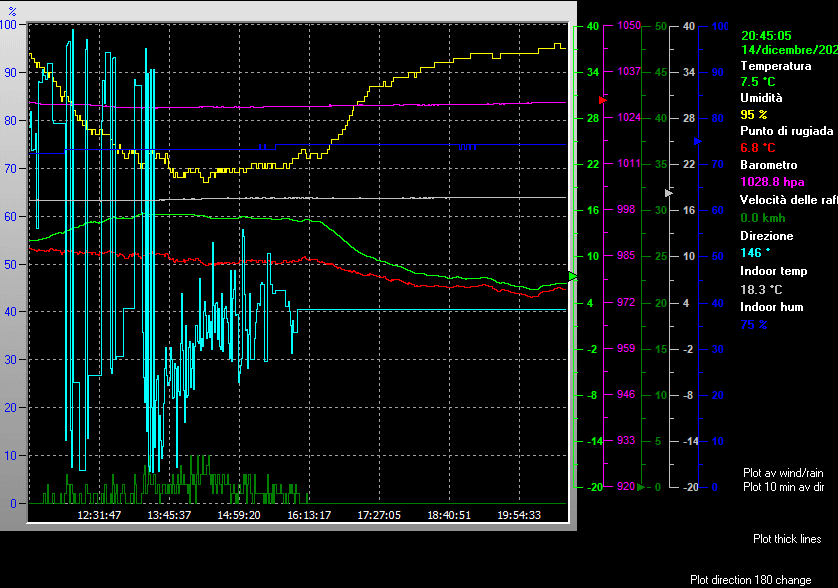Click the dark green wind scale marker arrow
Image resolution: width=838 pixels, height=588 pixels.
[x=640, y=487]
